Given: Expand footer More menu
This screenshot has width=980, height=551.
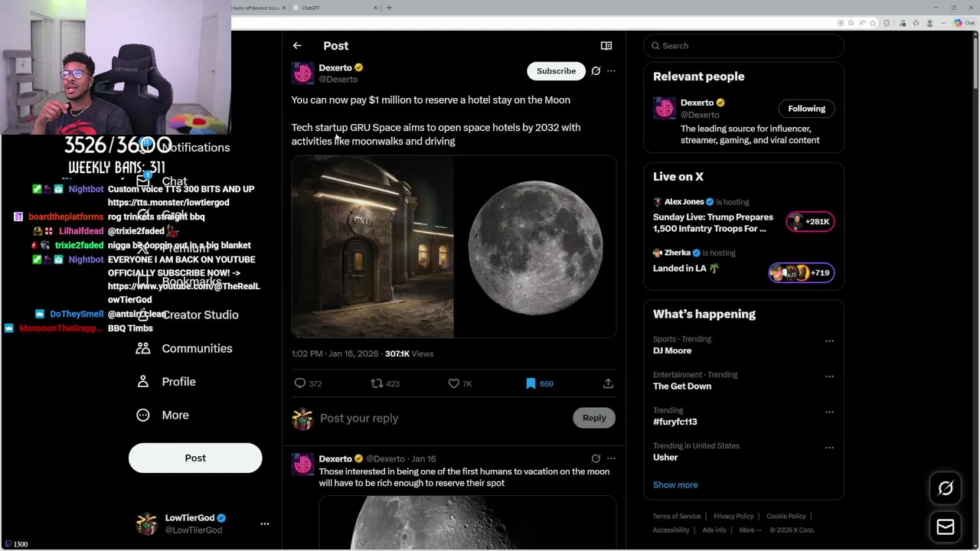Looking at the screenshot, I should click(750, 530).
